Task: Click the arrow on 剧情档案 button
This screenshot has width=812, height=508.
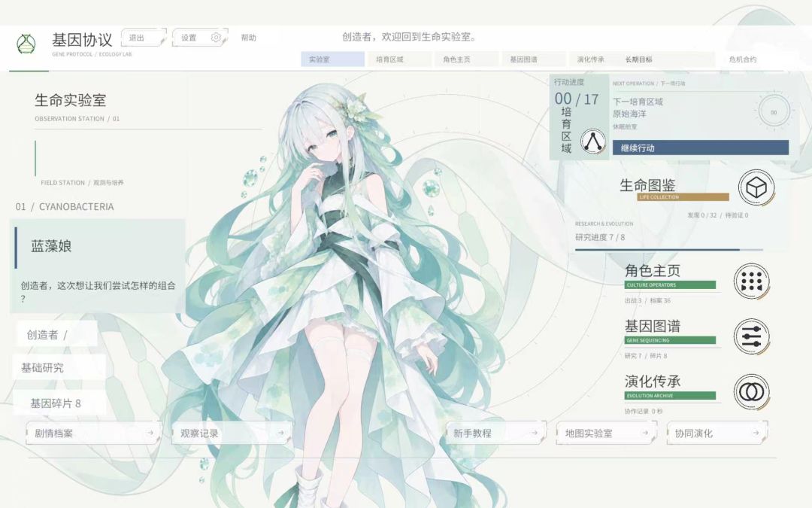Action: (150, 433)
